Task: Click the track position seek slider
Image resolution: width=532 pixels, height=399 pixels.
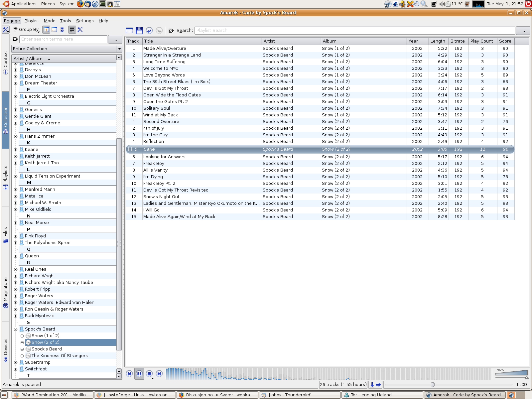Action: coord(449,385)
